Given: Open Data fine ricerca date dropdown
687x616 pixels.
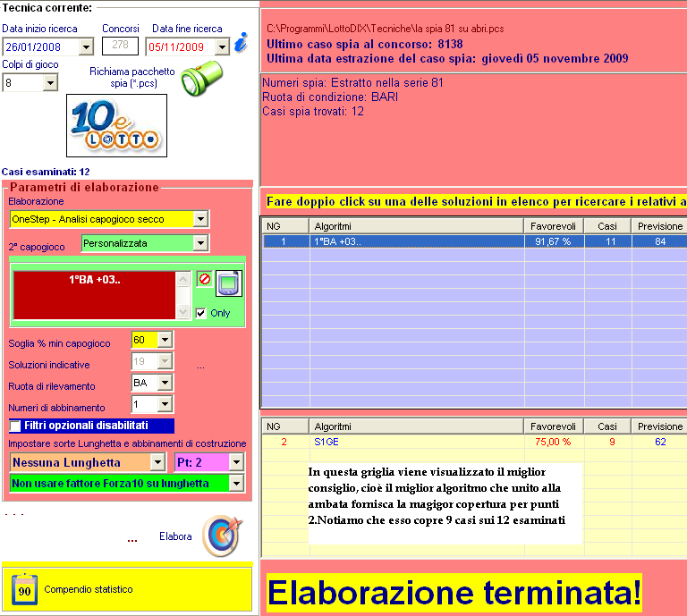Looking at the screenshot, I should point(222,46).
